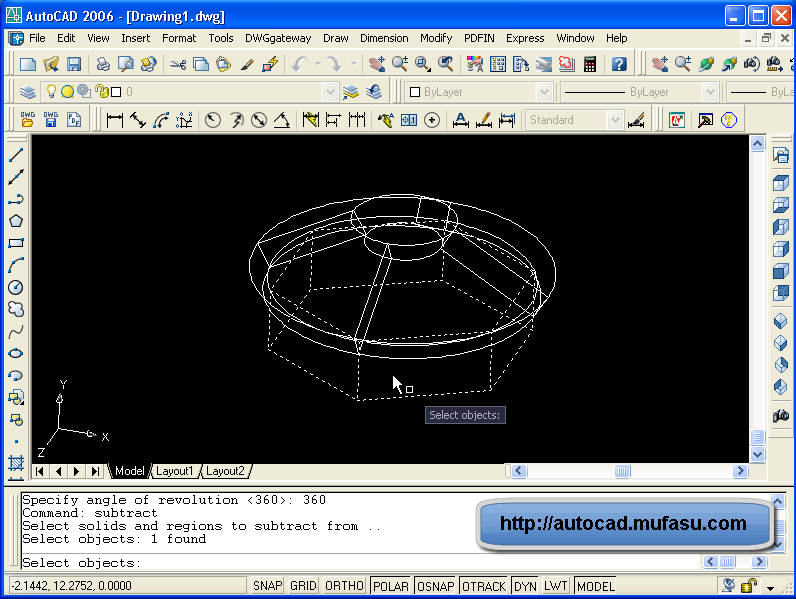Select the Spline draw tool
The width and height of the screenshot is (796, 599).
(16, 331)
